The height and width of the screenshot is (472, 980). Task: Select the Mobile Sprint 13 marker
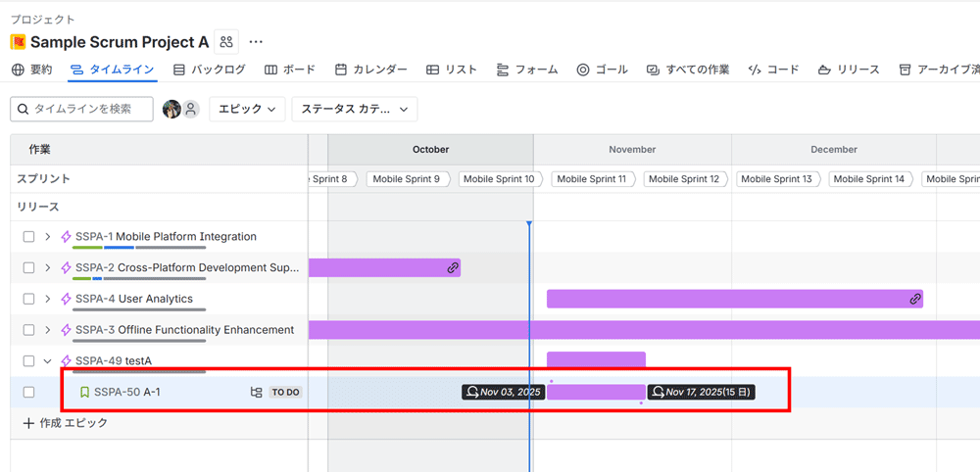coord(776,179)
